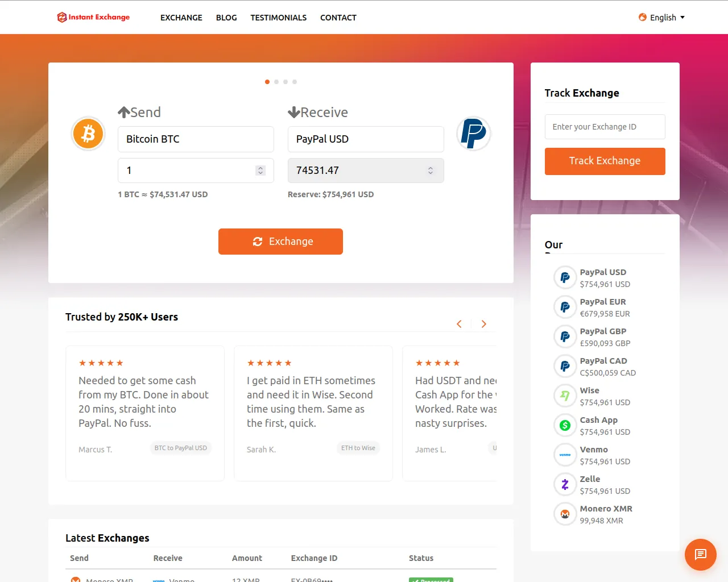Click the Venmo reserve icon
The image size is (728, 582).
(565, 455)
